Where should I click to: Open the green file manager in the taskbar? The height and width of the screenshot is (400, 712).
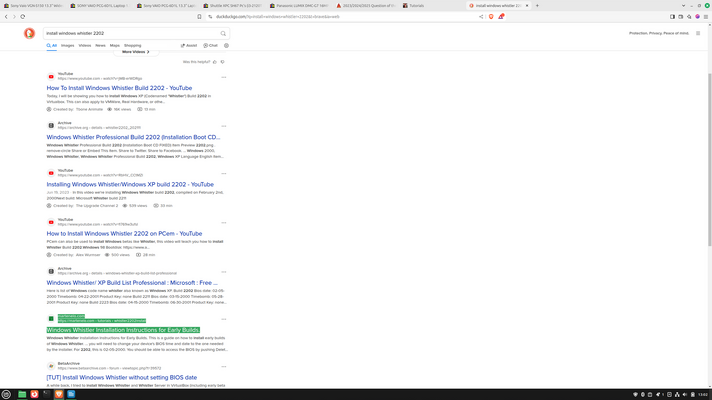[x=22, y=395]
